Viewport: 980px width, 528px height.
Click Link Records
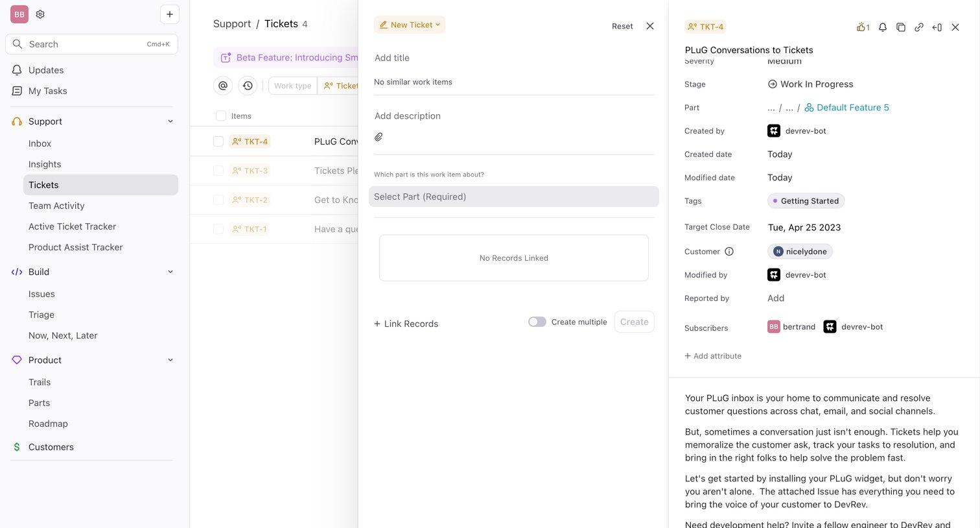(406, 324)
